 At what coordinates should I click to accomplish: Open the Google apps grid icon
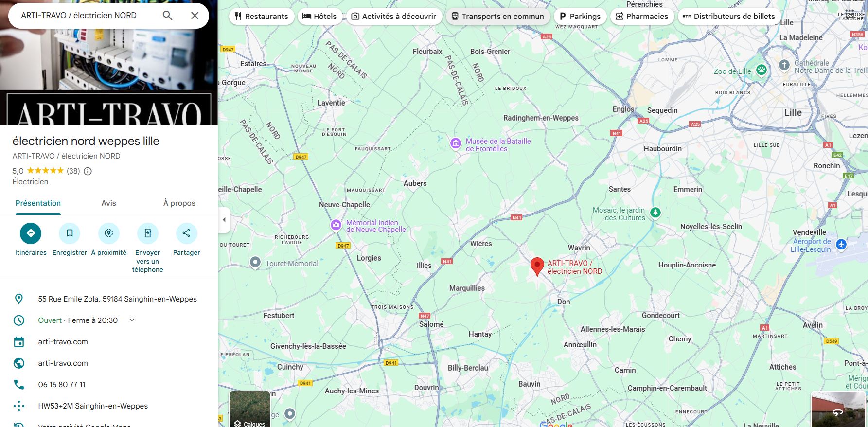850,14
